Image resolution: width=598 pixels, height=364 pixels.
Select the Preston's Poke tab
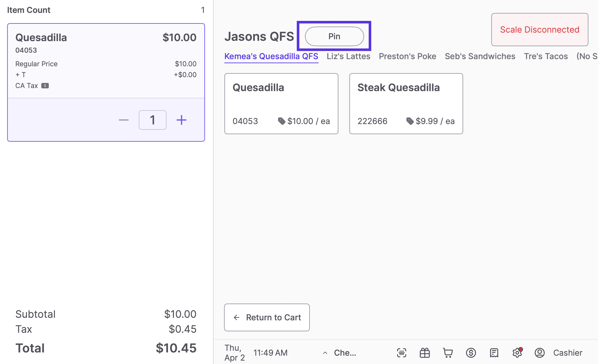407,56
